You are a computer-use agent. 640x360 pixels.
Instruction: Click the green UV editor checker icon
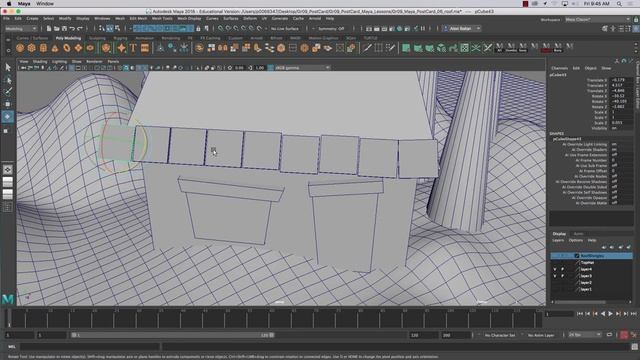tap(464, 48)
